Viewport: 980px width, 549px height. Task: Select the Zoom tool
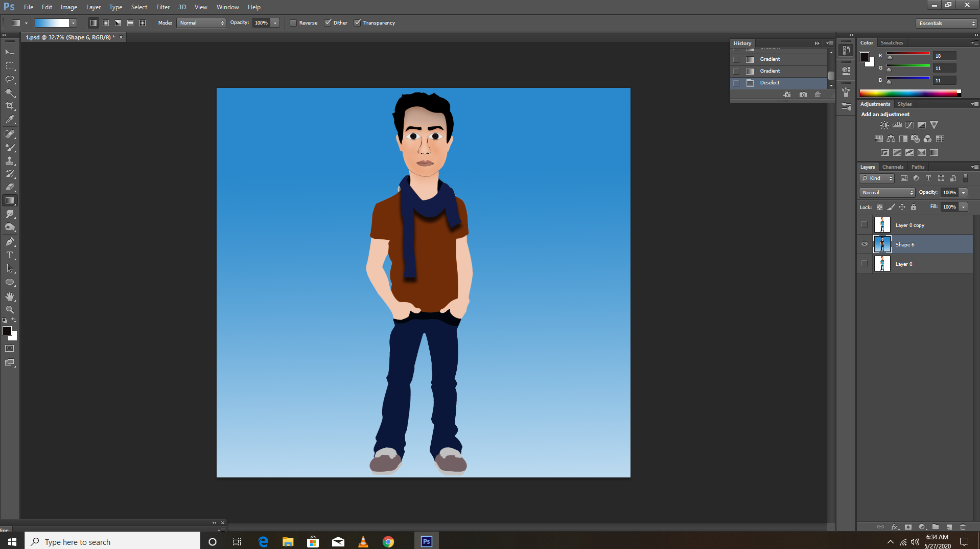[x=10, y=310]
